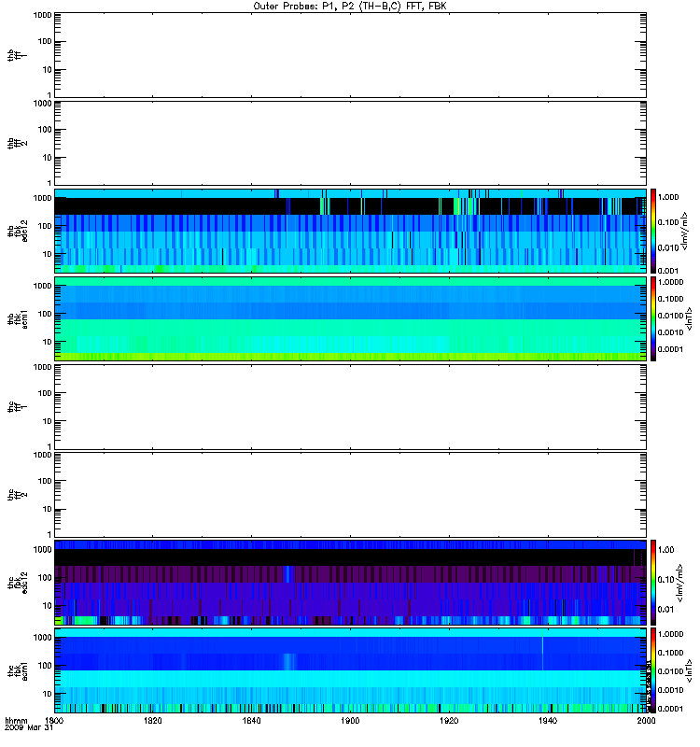Select the thc fbk scm1 spectrogram panel
The width and height of the screenshot is (700, 747).
click(x=351, y=670)
